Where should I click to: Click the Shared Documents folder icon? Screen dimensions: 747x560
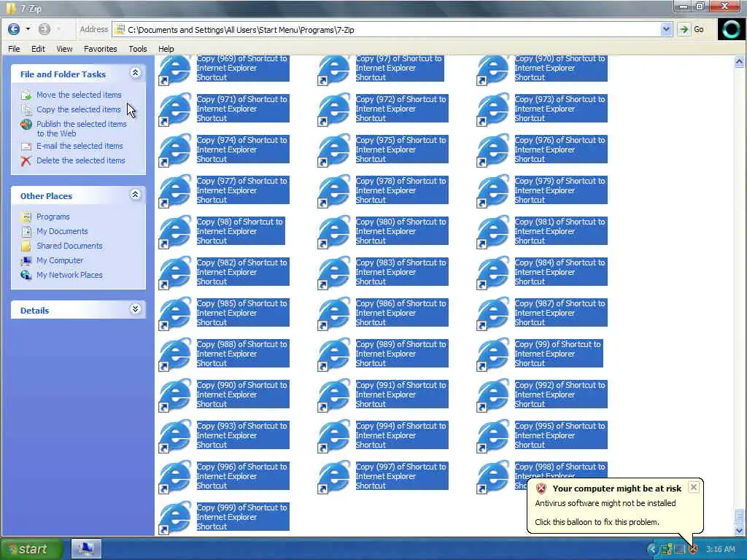[x=26, y=246]
